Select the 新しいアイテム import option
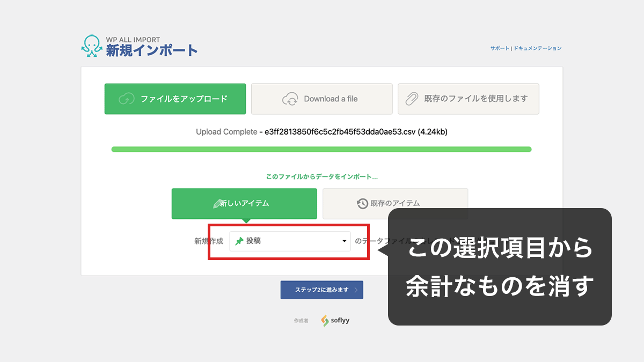 coord(244,204)
